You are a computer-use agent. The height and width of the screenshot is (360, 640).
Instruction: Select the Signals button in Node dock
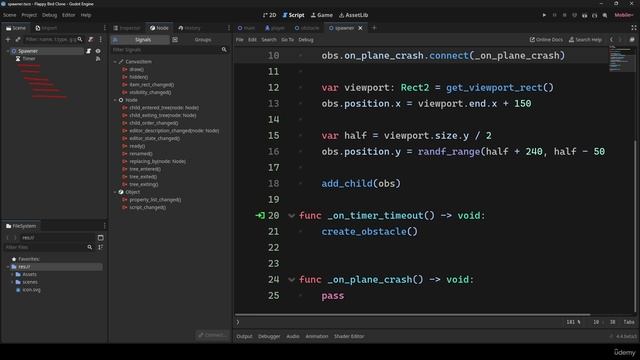pyautogui.click(x=140, y=40)
